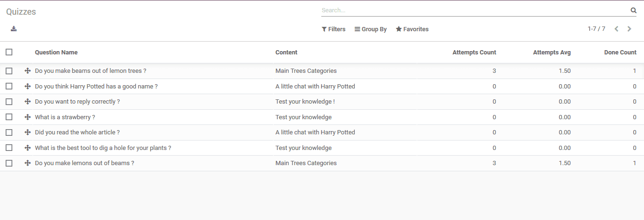The image size is (644, 220).
Task: Click drag handle of 'Did you read the whole article ?'
Action: (x=28, y=132)
